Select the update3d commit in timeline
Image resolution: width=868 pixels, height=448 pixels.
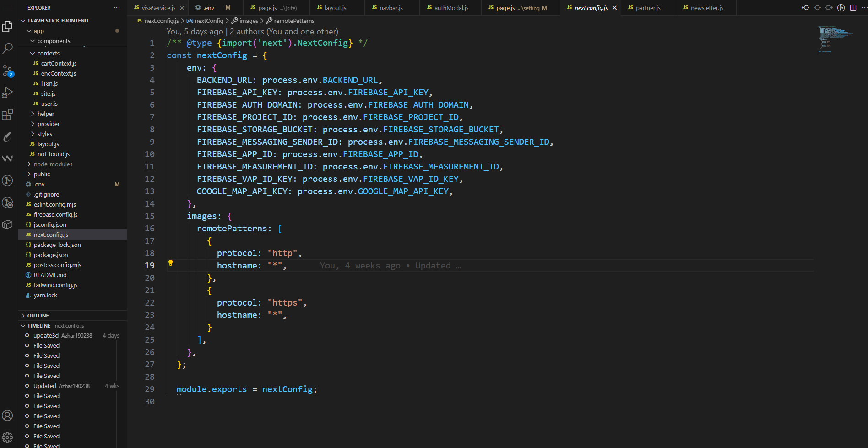[x=73, y=335]
